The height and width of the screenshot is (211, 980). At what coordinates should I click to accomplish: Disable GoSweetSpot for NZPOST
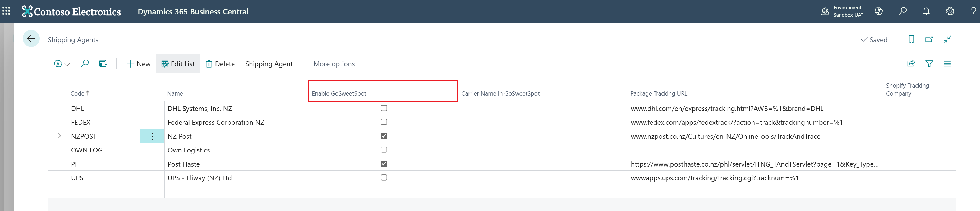384,136
